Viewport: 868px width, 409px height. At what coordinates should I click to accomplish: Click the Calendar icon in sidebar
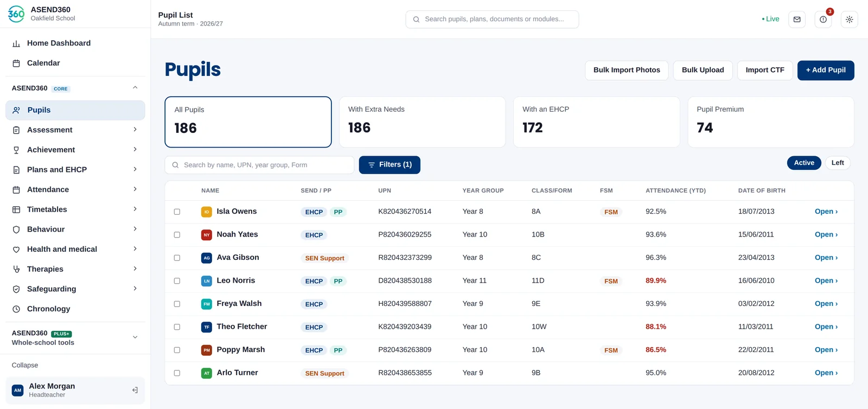click(x=16, y=63)
